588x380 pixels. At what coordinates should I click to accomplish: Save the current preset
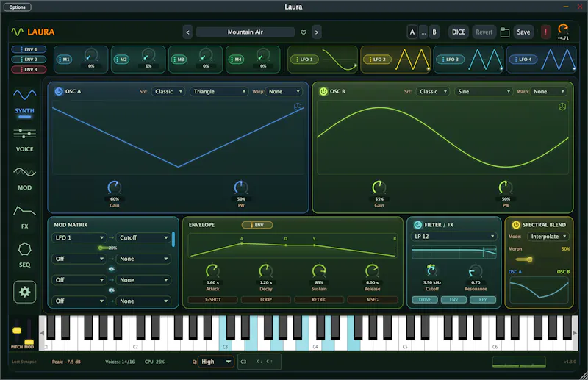tap(523, 32)
